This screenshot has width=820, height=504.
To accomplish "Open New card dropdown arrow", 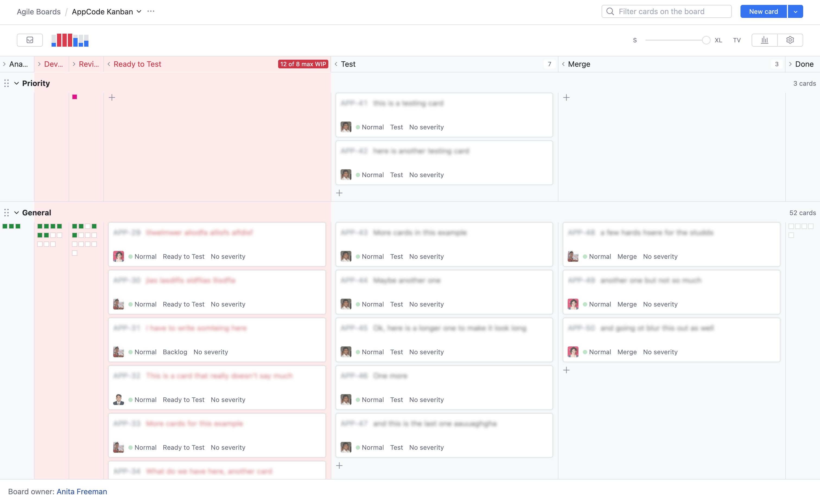I will pyautogui.click(x=795, y=12).
